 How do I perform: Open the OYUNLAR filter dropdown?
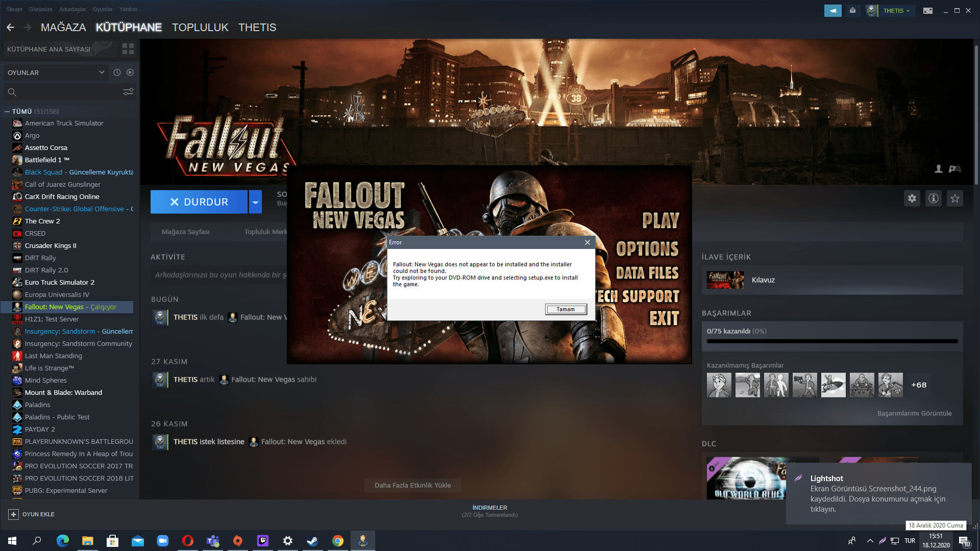(x=55, y=72)
